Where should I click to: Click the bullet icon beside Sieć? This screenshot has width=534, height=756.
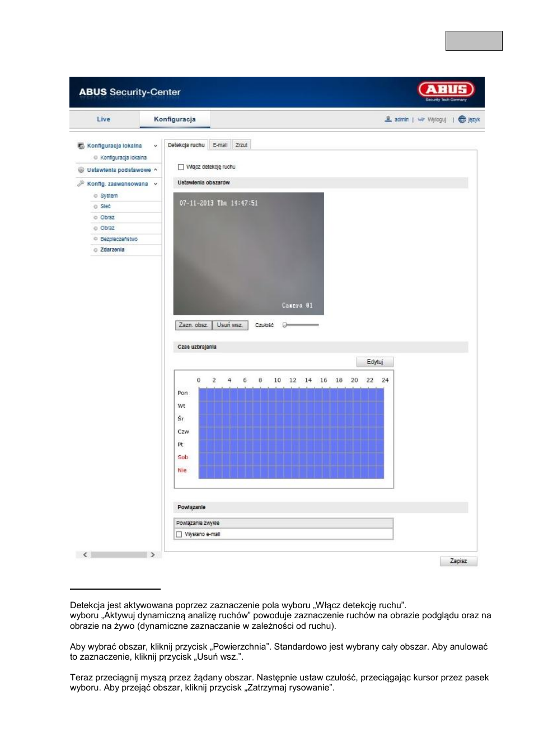pos(96,207)
